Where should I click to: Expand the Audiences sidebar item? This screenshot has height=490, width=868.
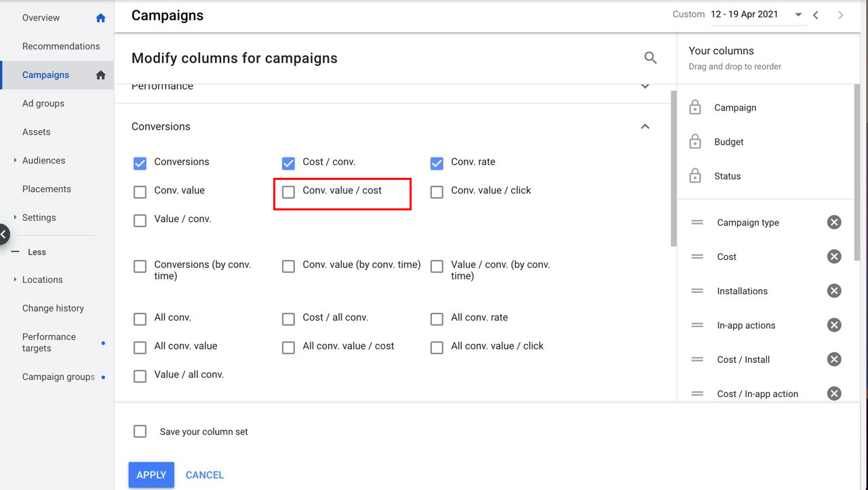[x=15, y=160]
